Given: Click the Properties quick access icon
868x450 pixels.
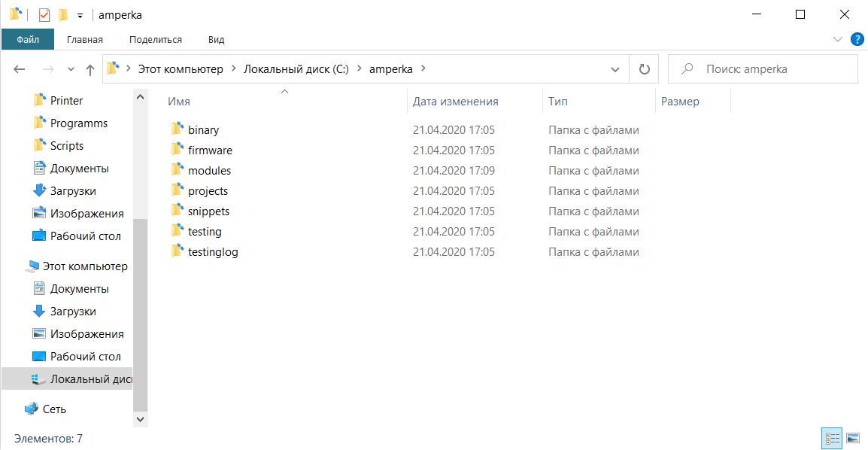Looking at the screenshot, I should [x=44, y=15].
